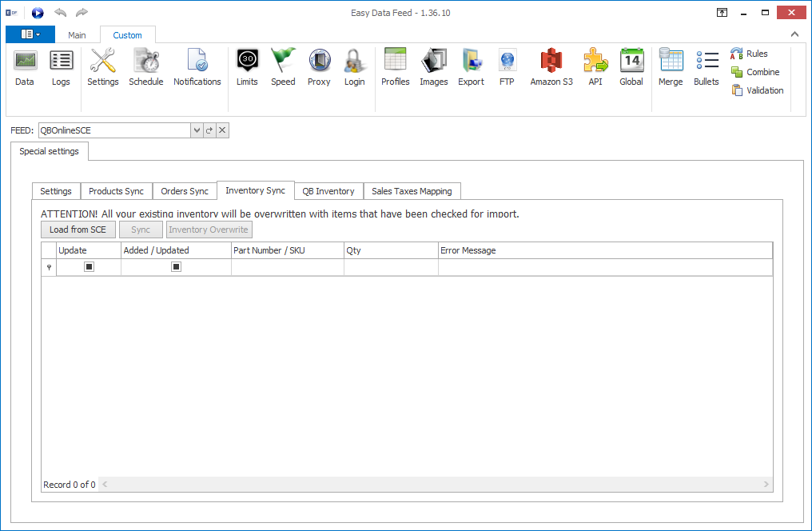Open the blue application menu dropdown

point(30,34)
